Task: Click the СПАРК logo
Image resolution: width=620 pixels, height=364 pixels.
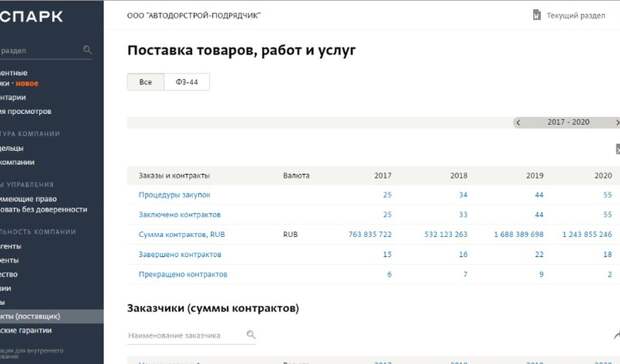Action: 31,17
